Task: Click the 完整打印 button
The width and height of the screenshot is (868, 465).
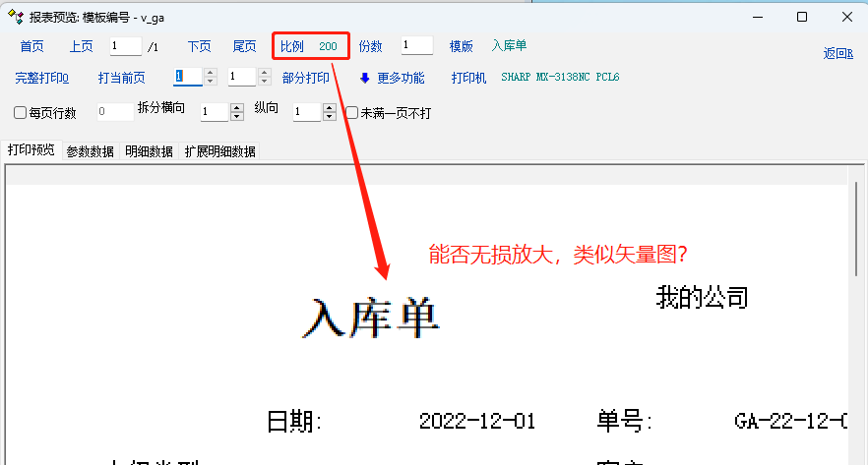Action: [42, 78]
